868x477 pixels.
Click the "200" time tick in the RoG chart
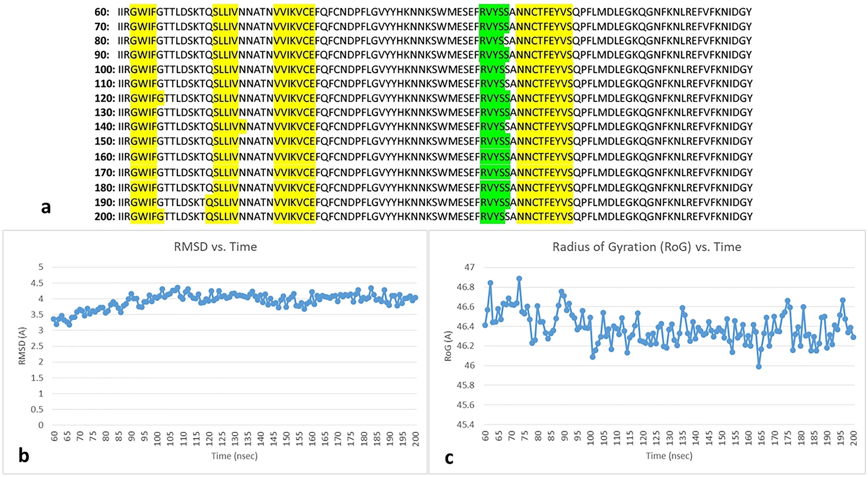[x=853, y=438]
